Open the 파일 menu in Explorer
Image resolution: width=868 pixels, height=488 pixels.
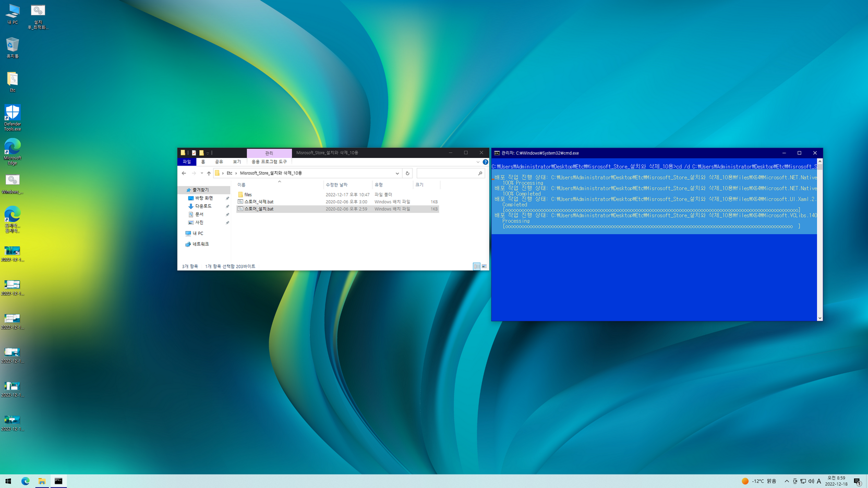click(x=187, y=162)
